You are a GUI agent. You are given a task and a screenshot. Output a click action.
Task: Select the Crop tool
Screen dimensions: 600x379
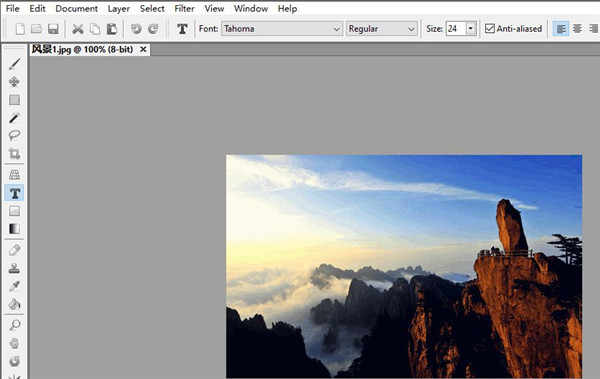(x=15, y=154)
